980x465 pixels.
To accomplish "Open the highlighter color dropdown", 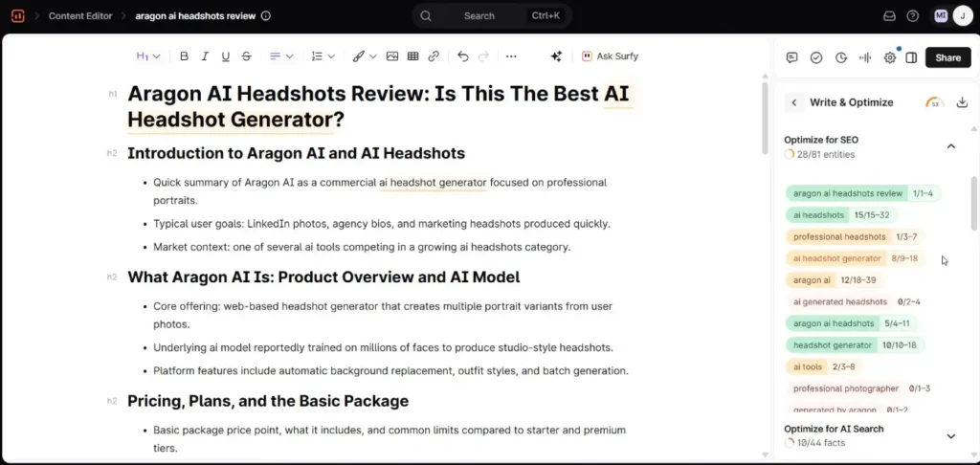I will 365,56.
